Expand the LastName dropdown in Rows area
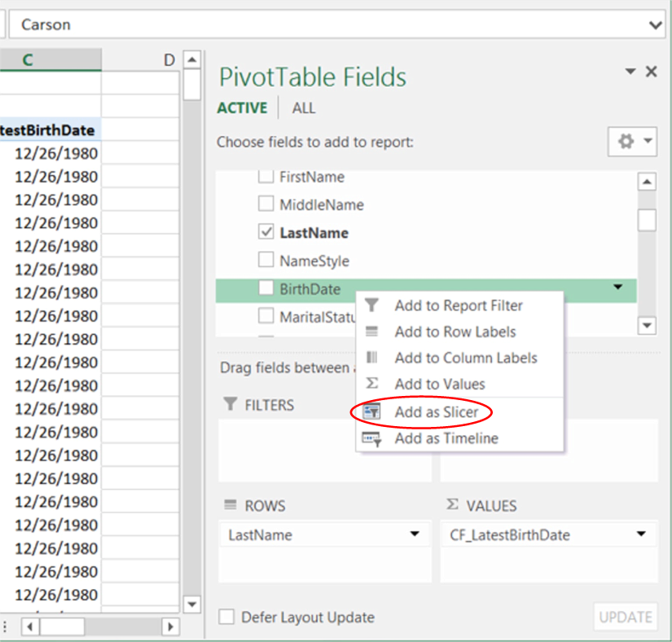Image resolution: width=672 pixels, height=642 pixels. pyautogui.click(x=415, y=534)
